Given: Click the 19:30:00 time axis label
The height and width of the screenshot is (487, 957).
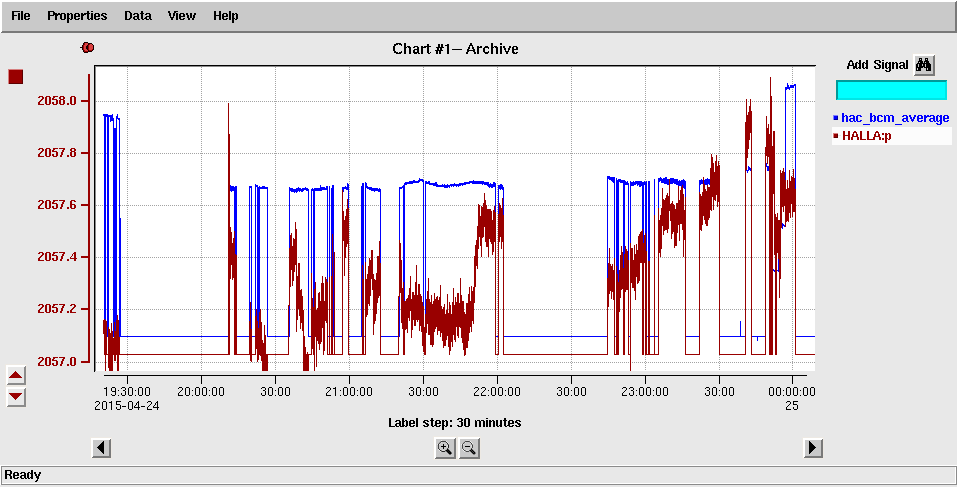Looking at the screenshot, I should click(127, 390).
